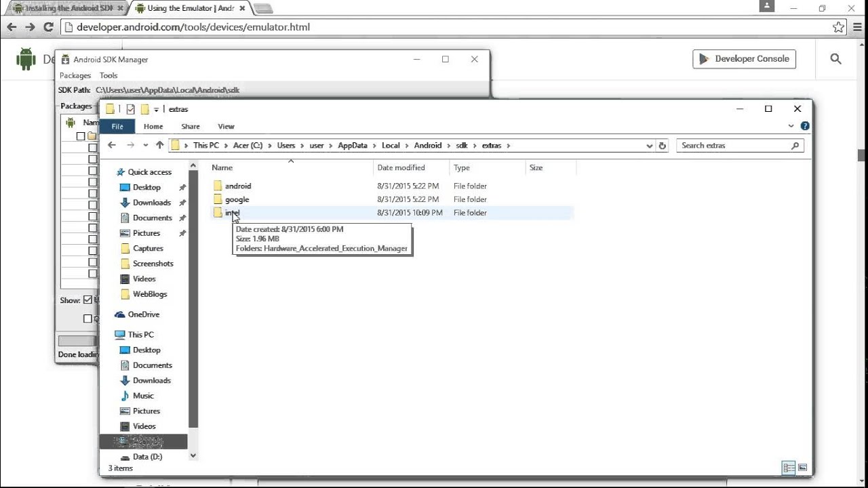The image size is (868, 488).
Task: Click the OneDrive cloud icon
Action: (120, 314)
